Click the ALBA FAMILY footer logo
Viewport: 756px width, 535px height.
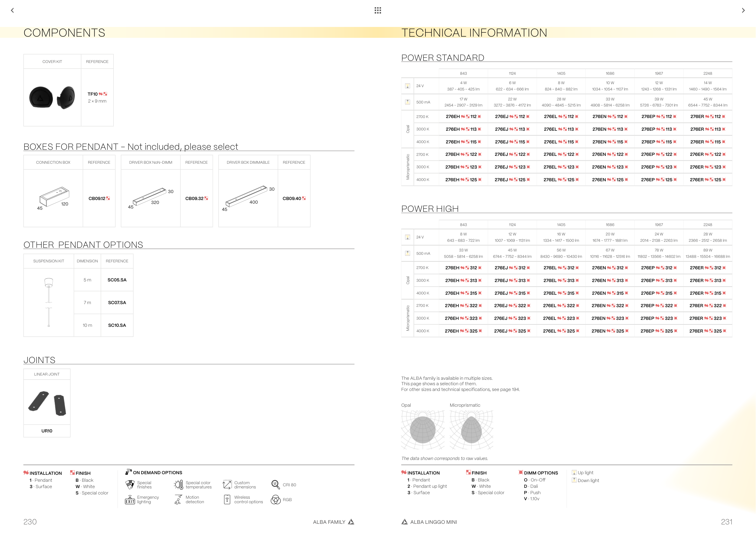(351, 522)
